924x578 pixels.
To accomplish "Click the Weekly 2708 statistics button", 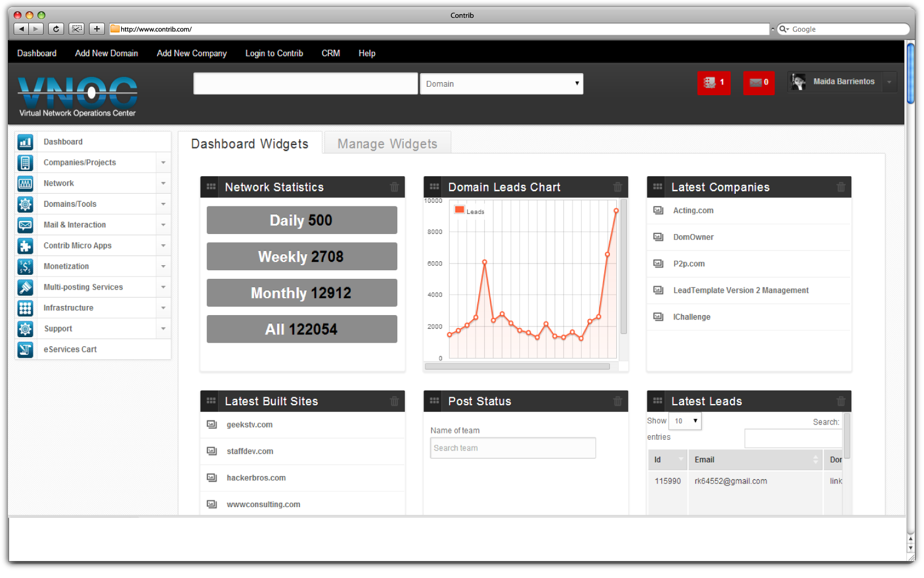I will click(x=302, y=256).
